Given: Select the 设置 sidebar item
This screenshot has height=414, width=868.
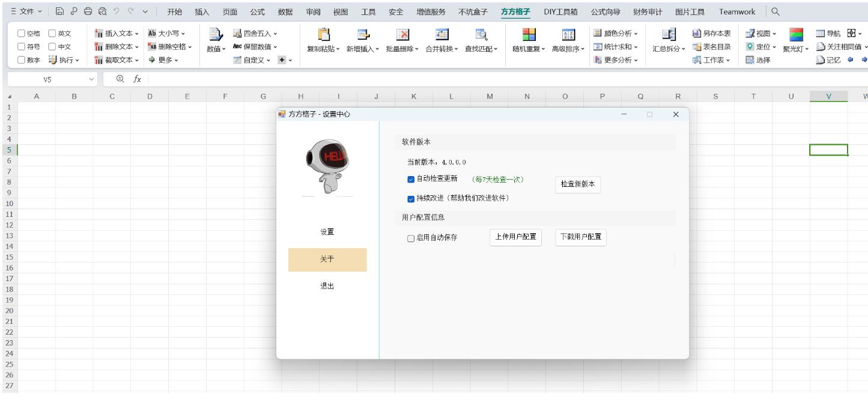Looking at the screenshot, I should (x=327, y=231).
